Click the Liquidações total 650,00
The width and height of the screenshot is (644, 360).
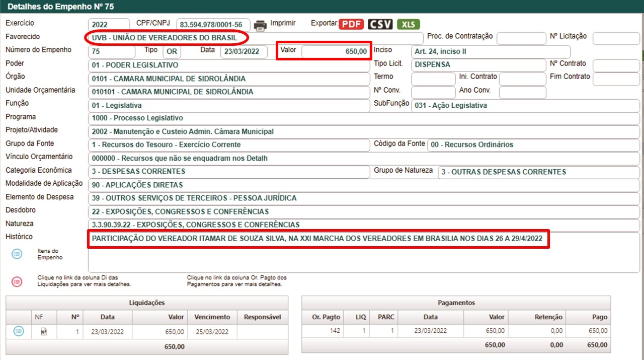[x=174, y=346]
